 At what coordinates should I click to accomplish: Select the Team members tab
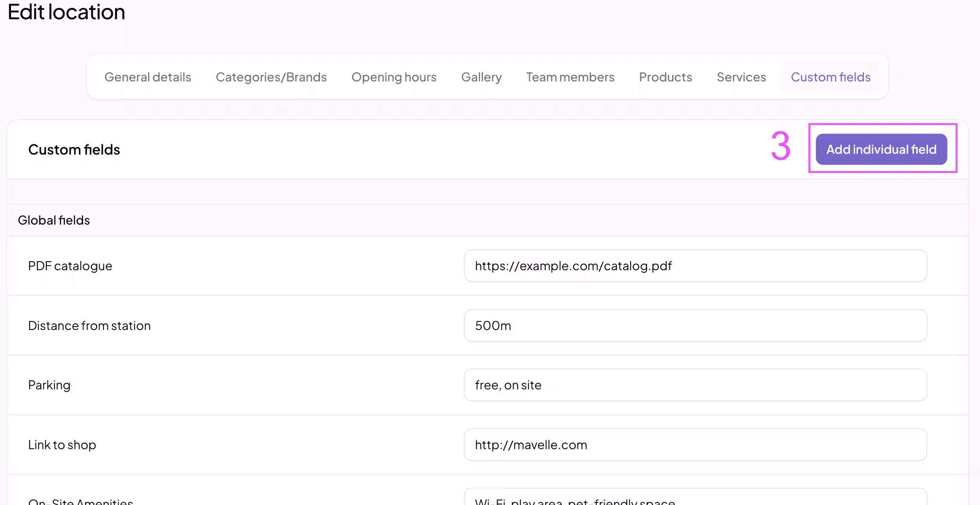[570, 77]
